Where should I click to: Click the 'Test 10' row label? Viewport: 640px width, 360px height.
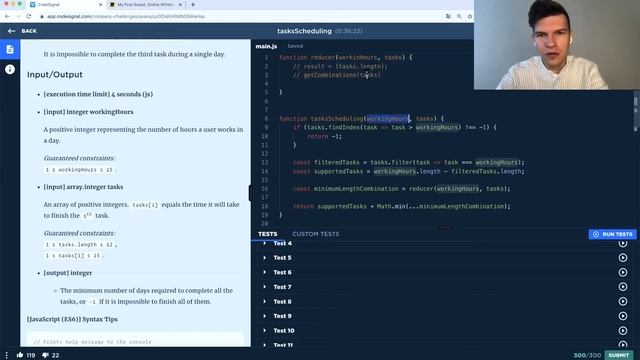coord(284,331)
